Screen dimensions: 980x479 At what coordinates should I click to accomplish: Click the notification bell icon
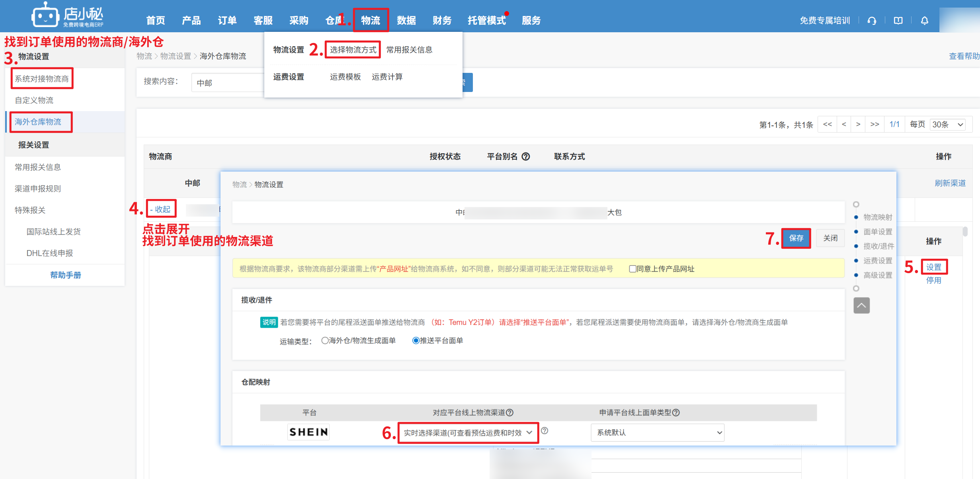[924, 21]
